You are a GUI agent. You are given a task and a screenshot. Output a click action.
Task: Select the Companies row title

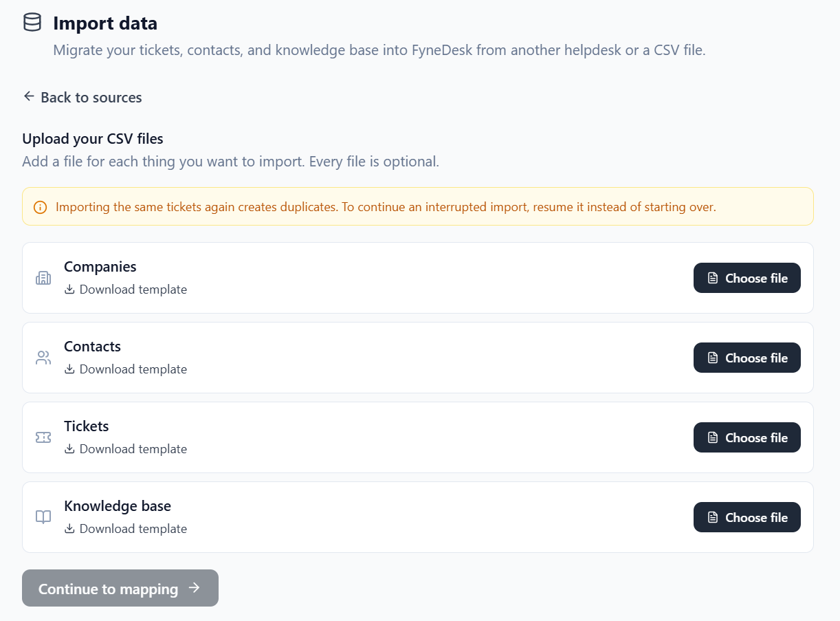coord(100,267)
